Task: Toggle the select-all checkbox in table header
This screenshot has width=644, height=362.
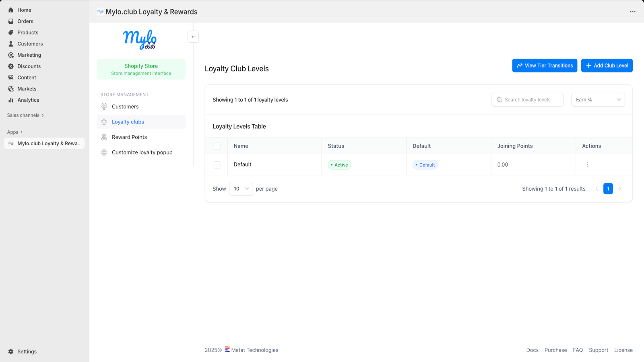Action: pos(217,146)
